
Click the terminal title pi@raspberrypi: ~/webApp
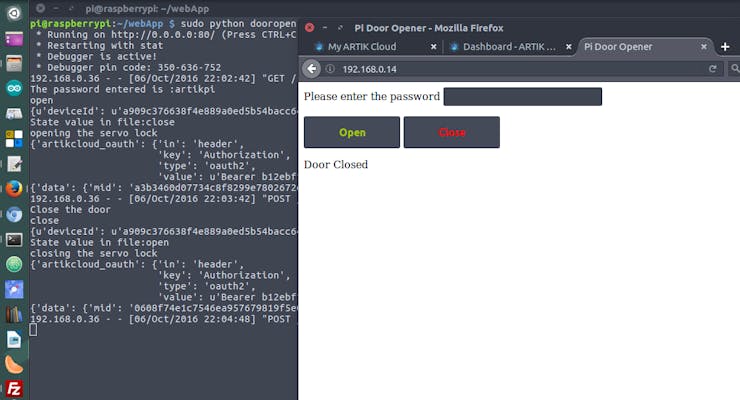click(147, 8)
